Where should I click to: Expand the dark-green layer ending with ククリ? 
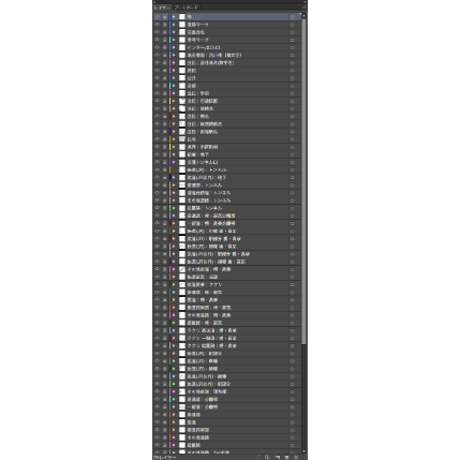[x=174, y=285]
